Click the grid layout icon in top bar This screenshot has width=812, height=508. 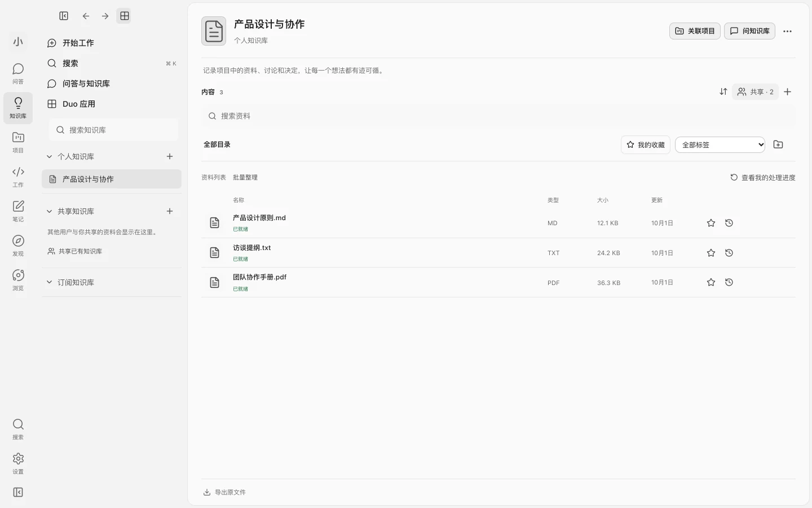[x=125, y=16]
